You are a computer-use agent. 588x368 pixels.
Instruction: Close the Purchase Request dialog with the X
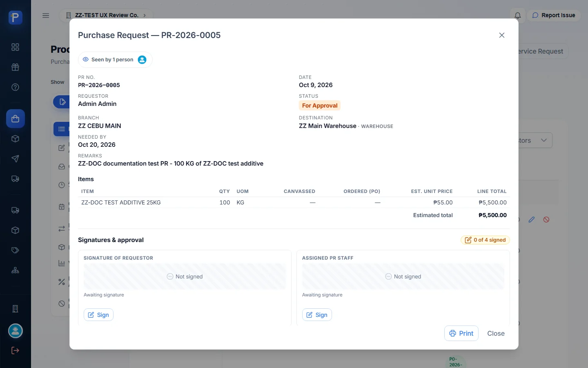point(502,35)
